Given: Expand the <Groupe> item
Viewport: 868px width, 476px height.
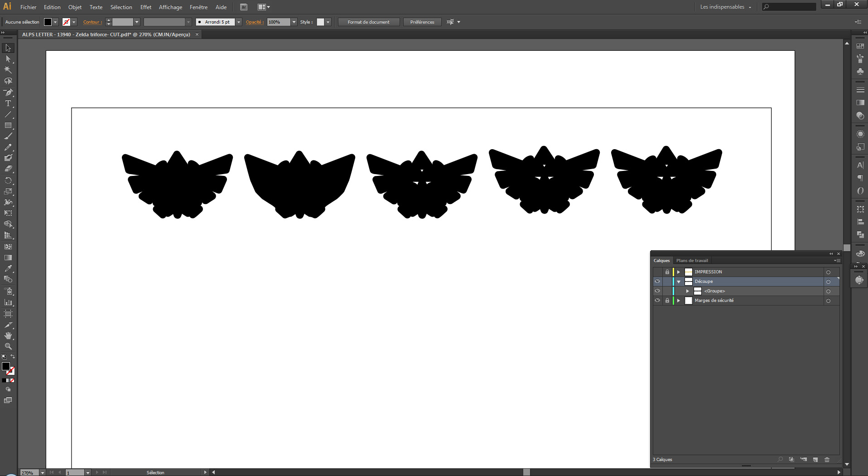Looking at the screenshot, I should 688,291.
